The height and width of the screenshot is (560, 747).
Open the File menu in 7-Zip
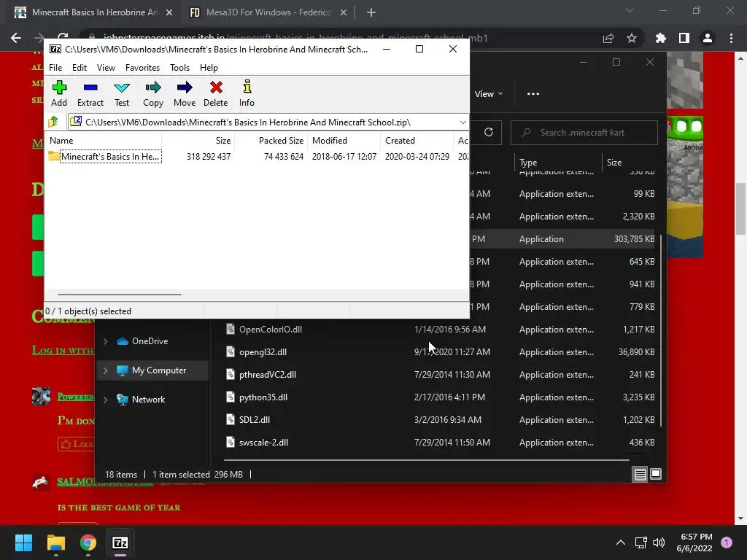tap(55, 68)
